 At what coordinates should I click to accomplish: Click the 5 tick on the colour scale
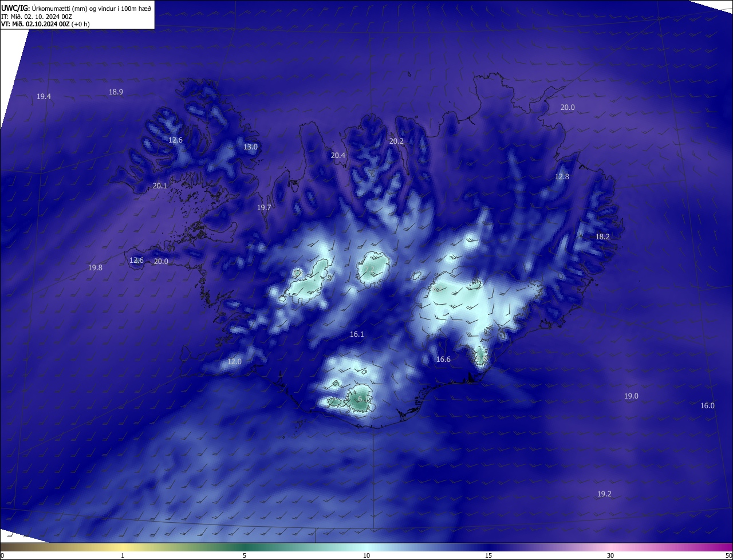tap(245, 556)
